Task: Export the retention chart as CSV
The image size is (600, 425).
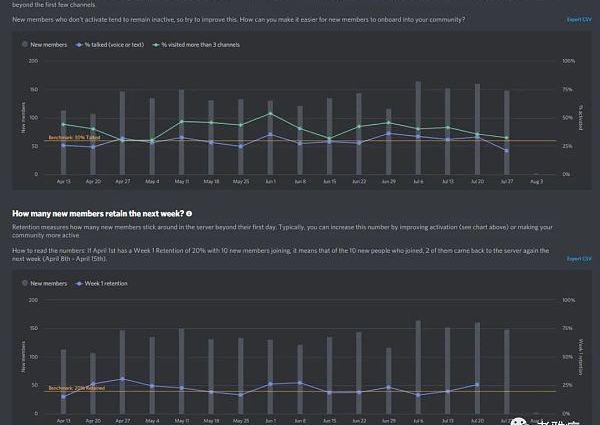Action: coord(579,259)
